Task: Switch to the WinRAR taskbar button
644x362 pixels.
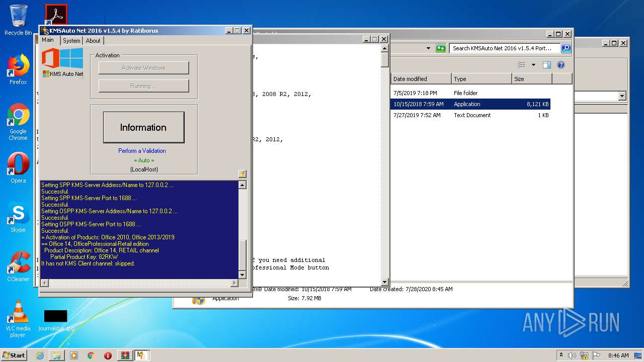Action: click(124, 355)
